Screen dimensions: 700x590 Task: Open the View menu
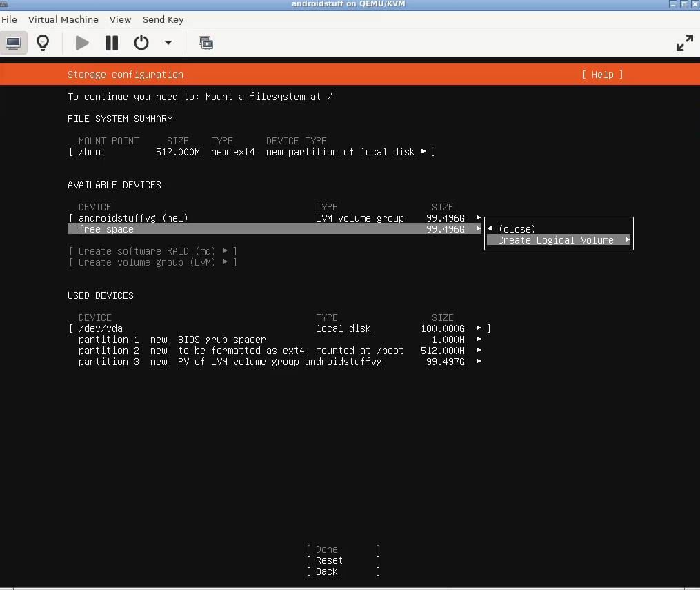point(121,19)
